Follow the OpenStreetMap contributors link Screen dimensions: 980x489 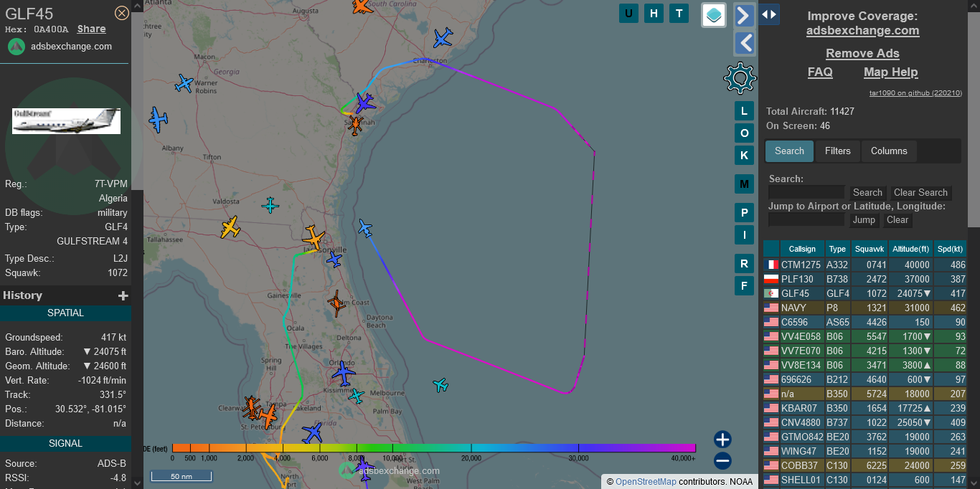click(646, 482)
